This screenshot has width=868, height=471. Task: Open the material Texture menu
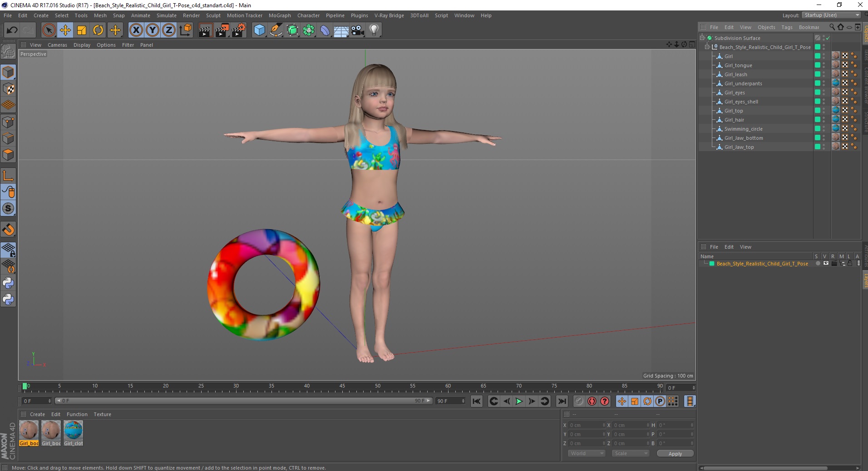tap(102, 414)
